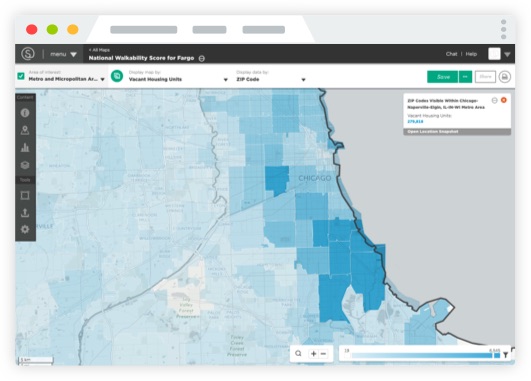
Task: Expand the Vacant Housing Units dropdown
Action: [x=226, y=80]
